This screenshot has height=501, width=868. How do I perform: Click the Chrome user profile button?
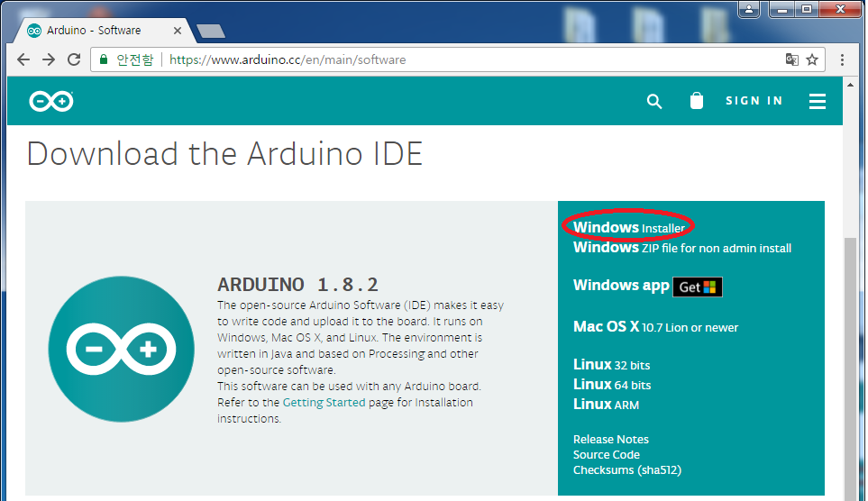coord(749,9)
